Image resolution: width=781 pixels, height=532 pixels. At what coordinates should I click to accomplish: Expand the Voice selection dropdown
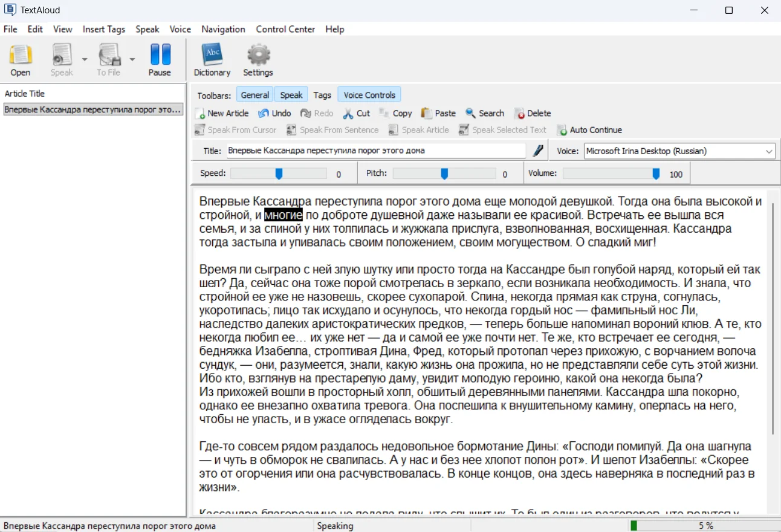[x=769, y=151]
